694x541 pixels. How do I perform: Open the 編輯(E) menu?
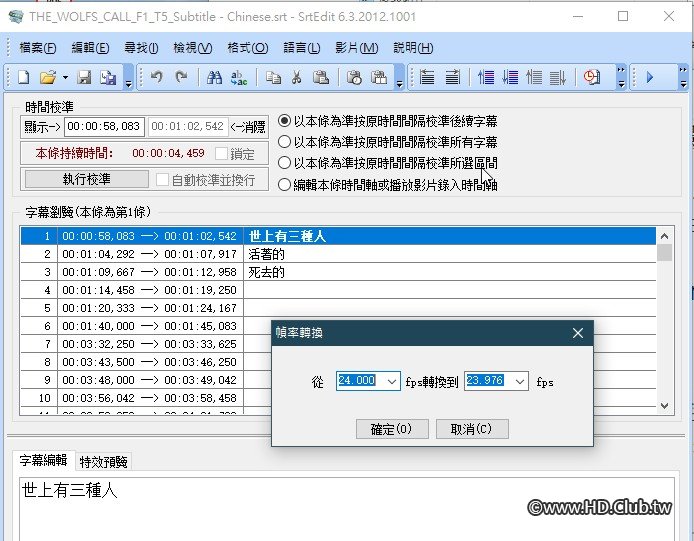tap(90, 47)
